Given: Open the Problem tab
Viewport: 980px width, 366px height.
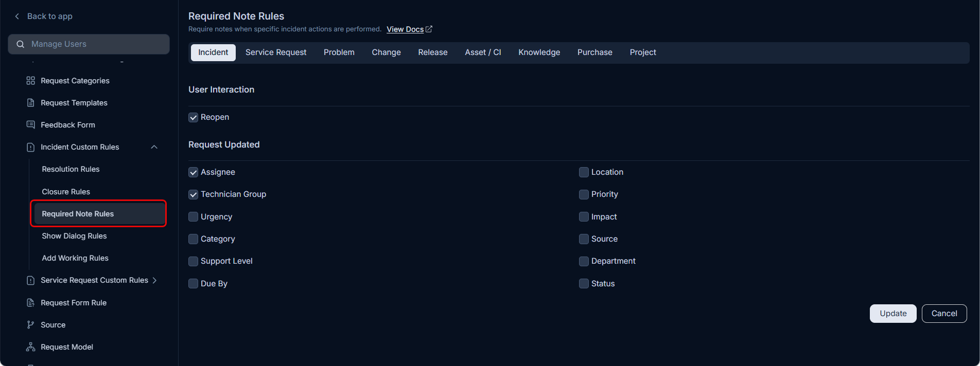Looking at the screenshot, I should [x=339, y=52].
